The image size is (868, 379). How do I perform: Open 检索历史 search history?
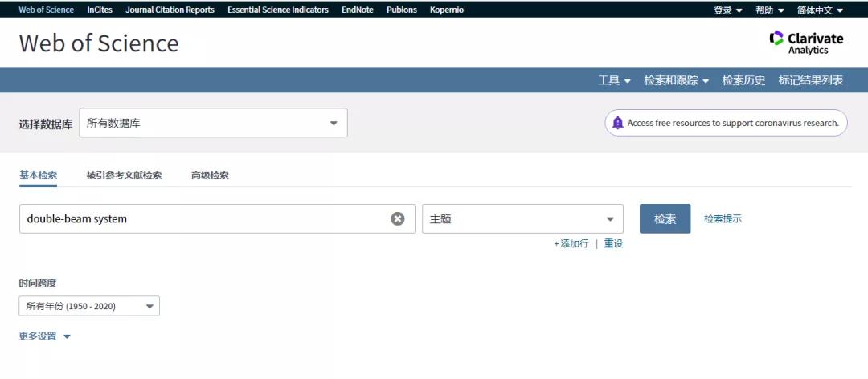(x=743, y=80)
